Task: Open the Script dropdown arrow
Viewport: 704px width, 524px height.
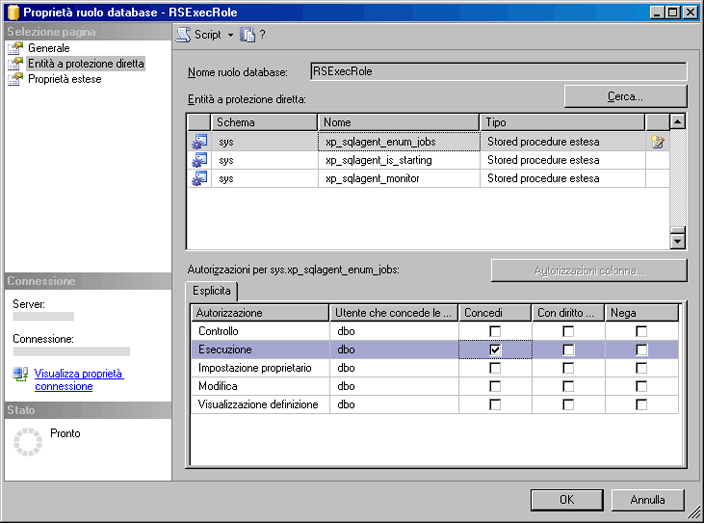Action: point(230,34)
